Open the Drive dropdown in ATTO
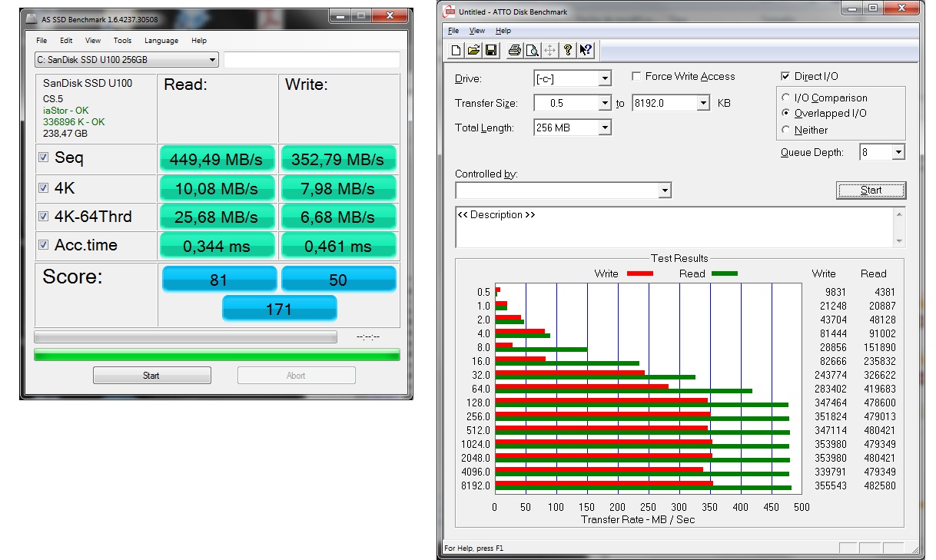Image resolution: width=936 pixels, height=560 pixels. click(605, 78)
